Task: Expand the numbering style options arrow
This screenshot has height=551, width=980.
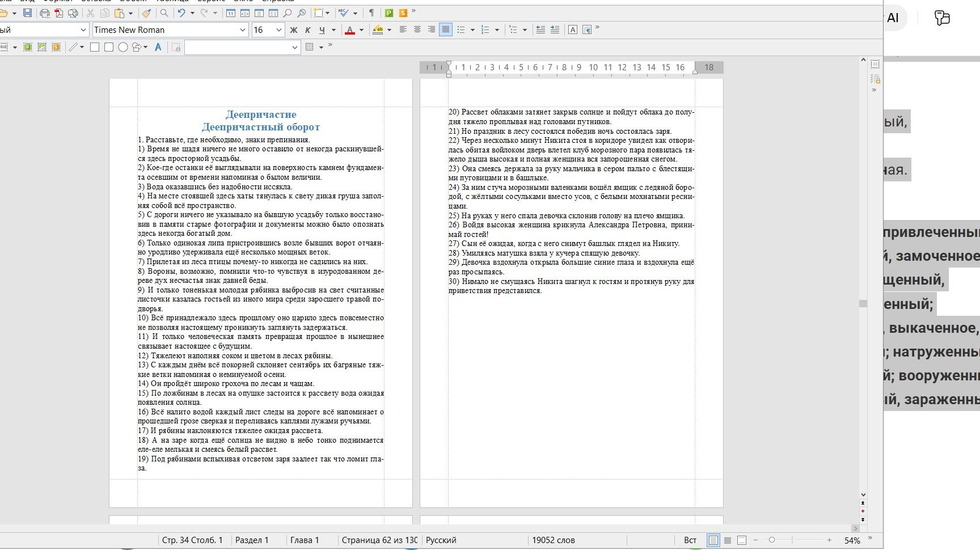Action: pos(497,30)
